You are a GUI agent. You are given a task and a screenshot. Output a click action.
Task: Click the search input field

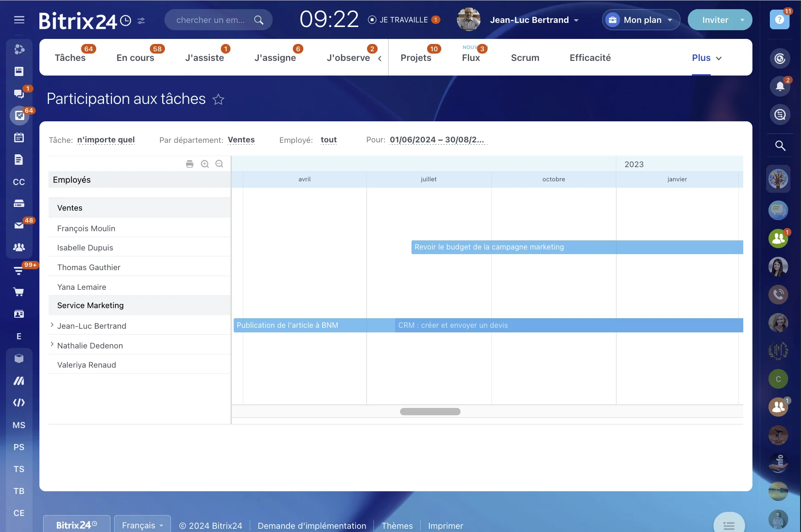tap(211, 20)
